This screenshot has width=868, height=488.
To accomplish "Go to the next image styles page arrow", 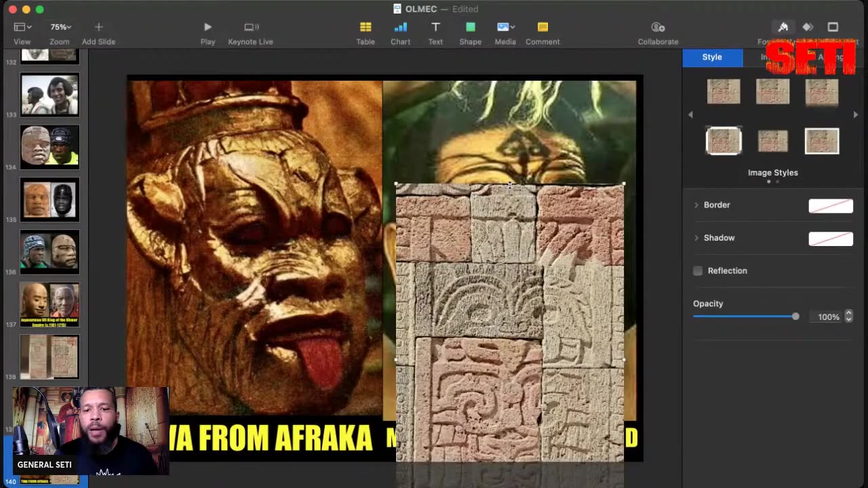I will pyautogui.click(x=855, y=115).
